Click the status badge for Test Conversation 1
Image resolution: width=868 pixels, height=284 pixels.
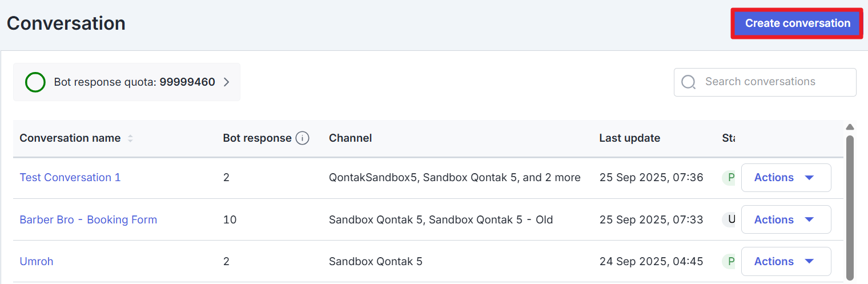729,178
